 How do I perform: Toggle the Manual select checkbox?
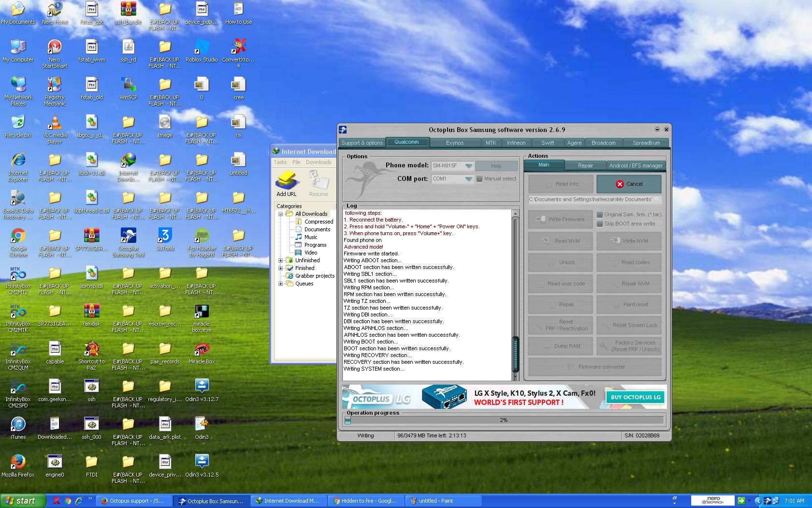(x=479, y=179)
